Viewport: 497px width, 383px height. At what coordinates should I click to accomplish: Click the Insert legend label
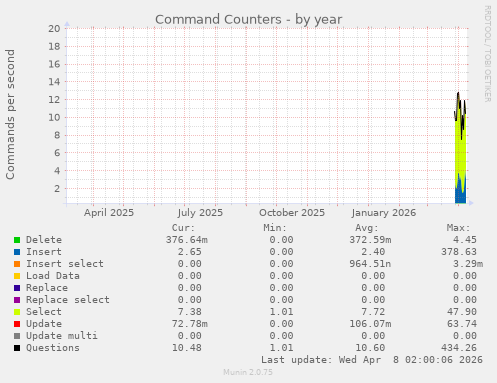point(44,252)
